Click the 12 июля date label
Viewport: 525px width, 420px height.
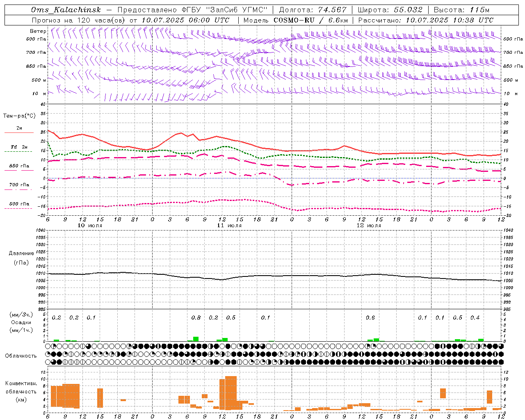369,226
